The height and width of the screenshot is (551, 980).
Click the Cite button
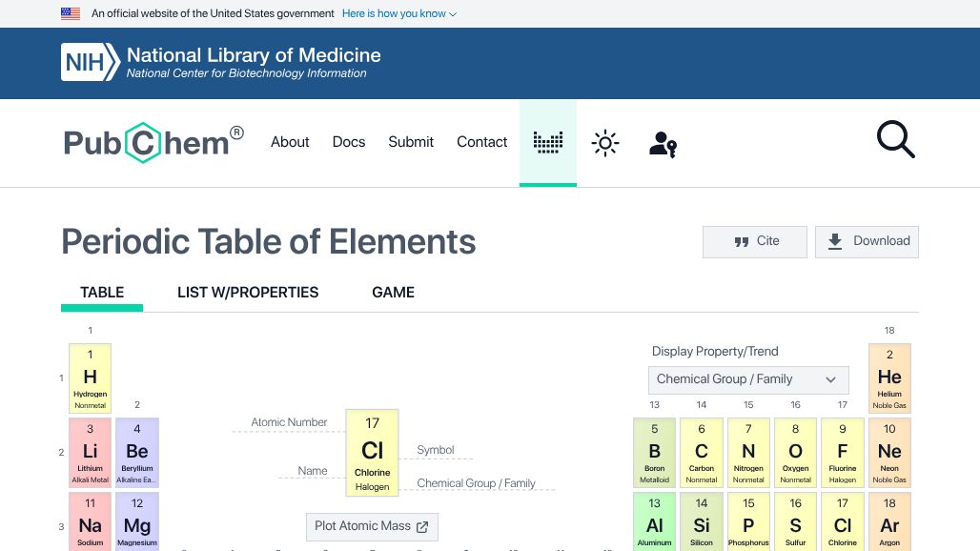tap(755, 242)
